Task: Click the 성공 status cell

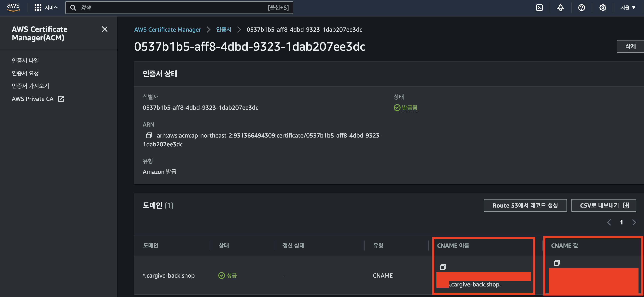Action: pos(227,275)
